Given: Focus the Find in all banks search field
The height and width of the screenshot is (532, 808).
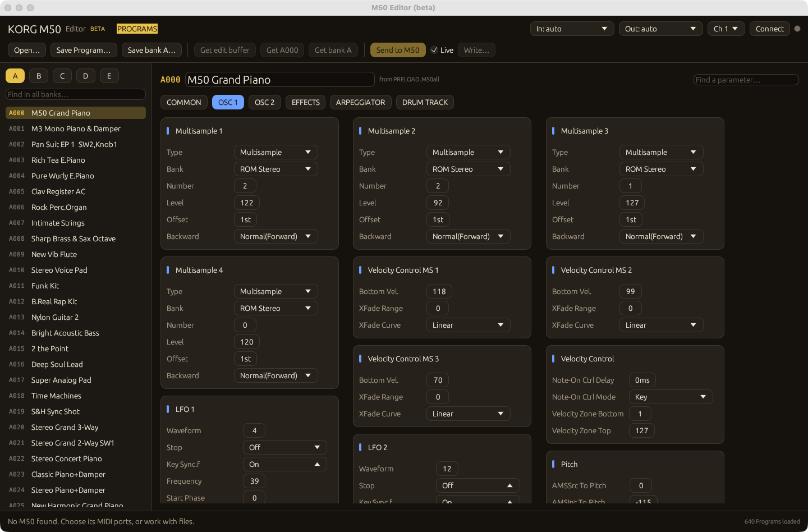Looking at the screenshot, I should click(x=76, y=94).
